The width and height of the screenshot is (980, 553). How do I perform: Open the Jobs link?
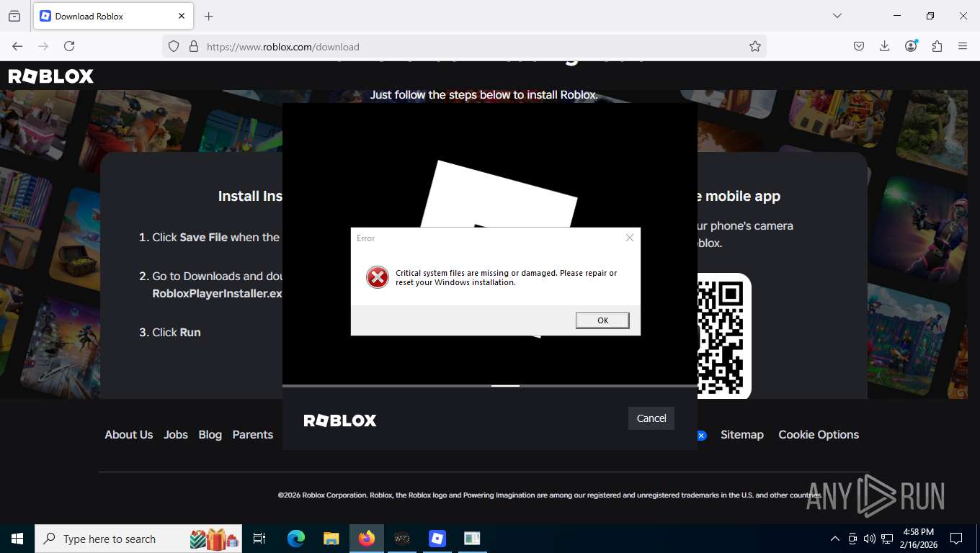point(176,434)
